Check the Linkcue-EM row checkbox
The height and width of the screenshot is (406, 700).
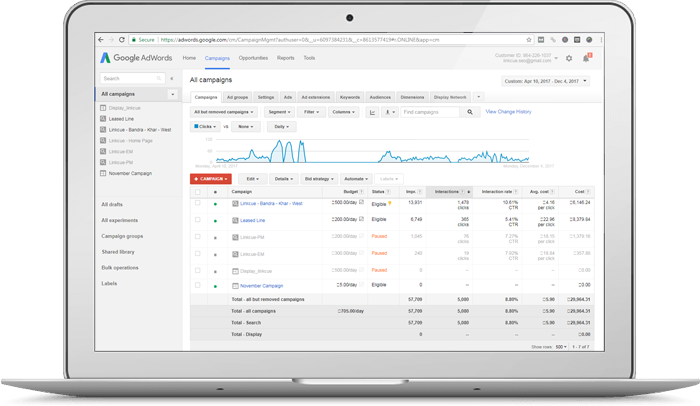198,254
